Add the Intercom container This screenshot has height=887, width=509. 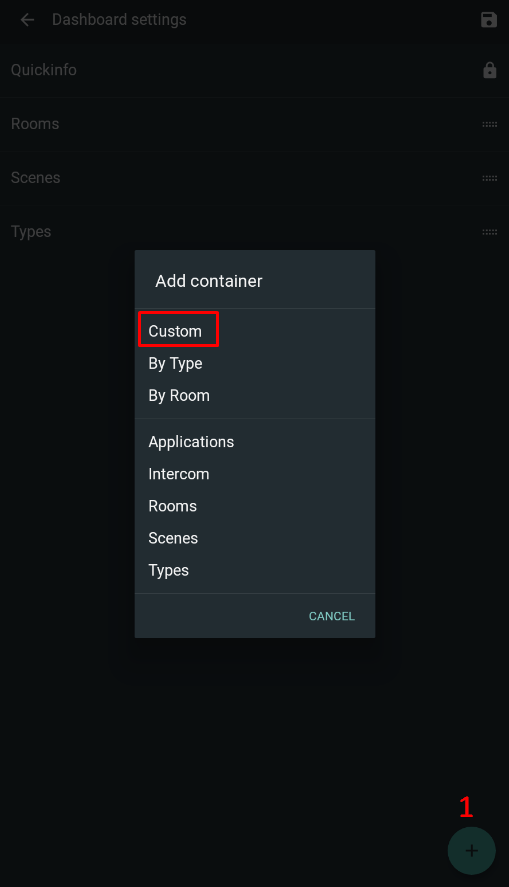click(x=179, y=474)
